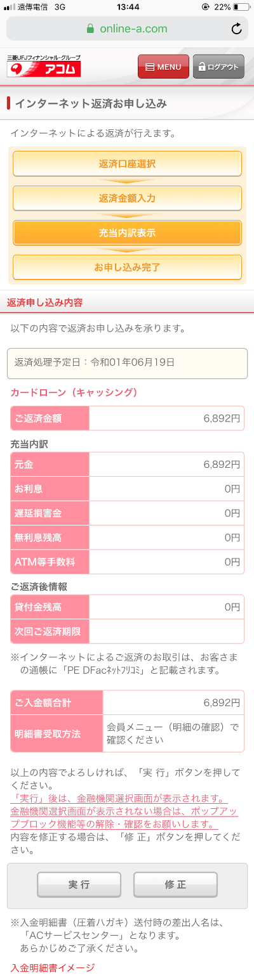Select the お申し込み完了 step

click(127, 268)
